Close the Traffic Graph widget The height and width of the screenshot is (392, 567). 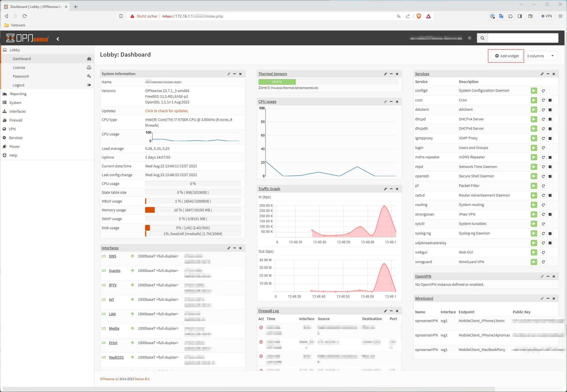pyautogui.click(x=397, y=189)
